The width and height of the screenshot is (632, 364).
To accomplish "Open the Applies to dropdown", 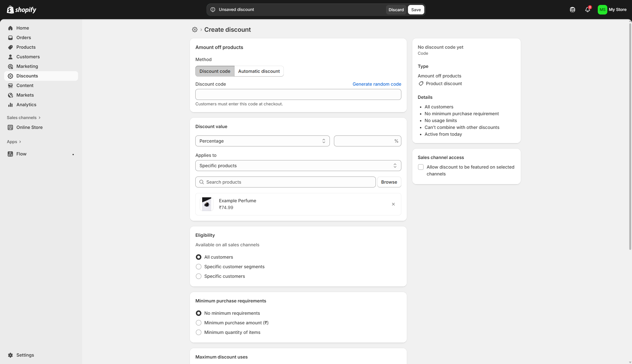I will [298, 166].
